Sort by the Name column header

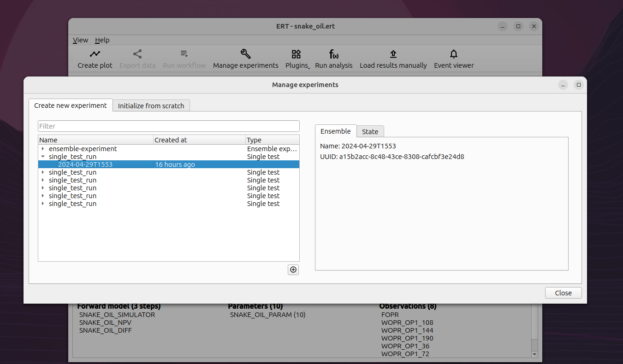tap(95, 140)
